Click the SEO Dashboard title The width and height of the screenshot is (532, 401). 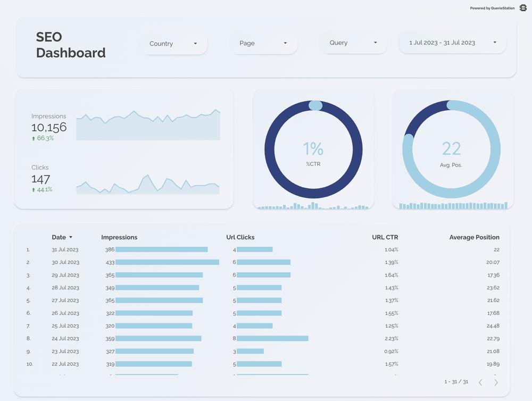[x=71, y=45]
